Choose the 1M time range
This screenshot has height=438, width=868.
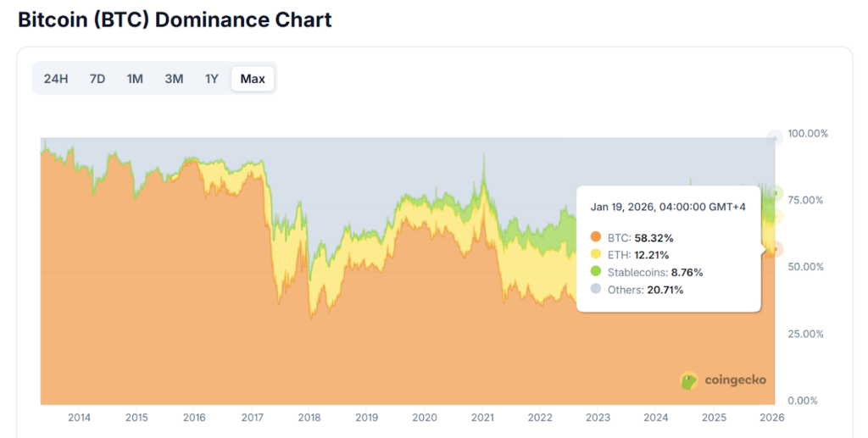[x=135, y=79]
